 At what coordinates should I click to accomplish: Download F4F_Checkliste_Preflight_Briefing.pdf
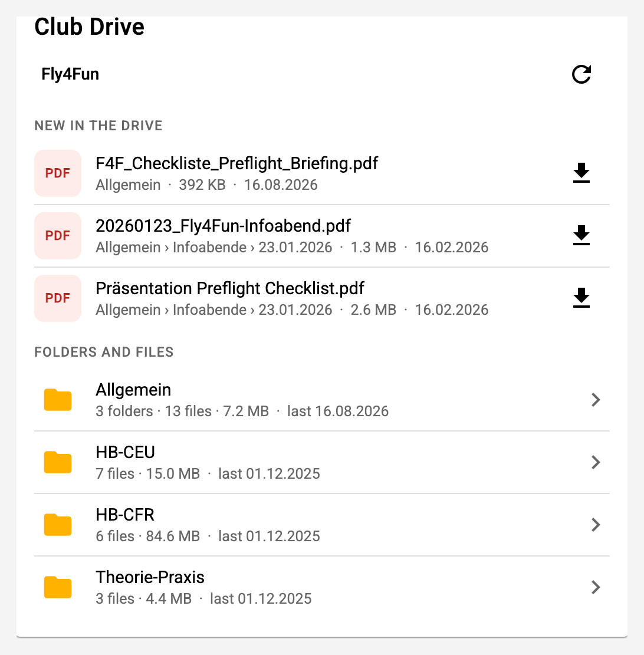[x=581, y=173]
